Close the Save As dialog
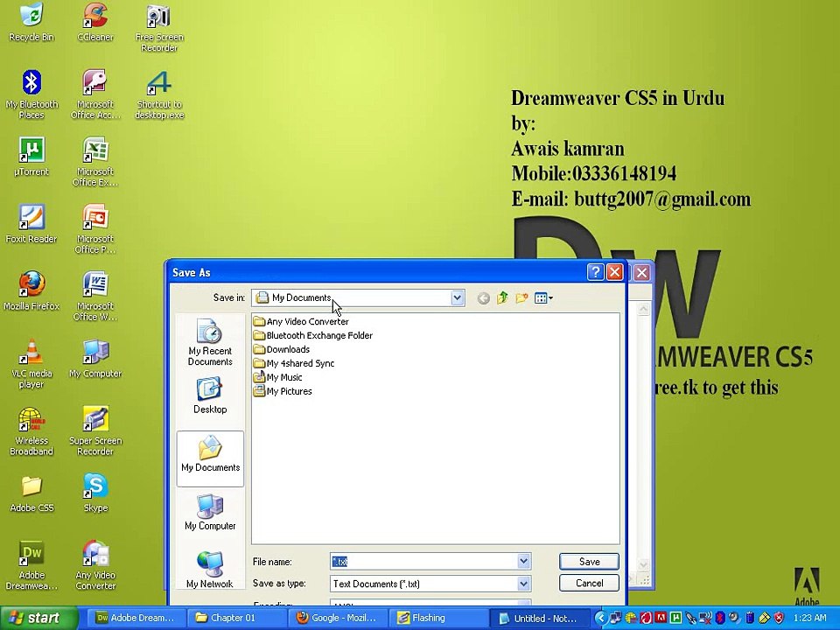 pos(615,272)
